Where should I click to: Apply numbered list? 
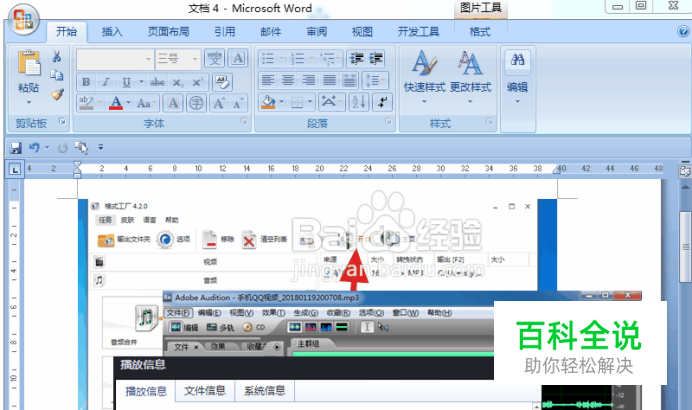point(298,58)
